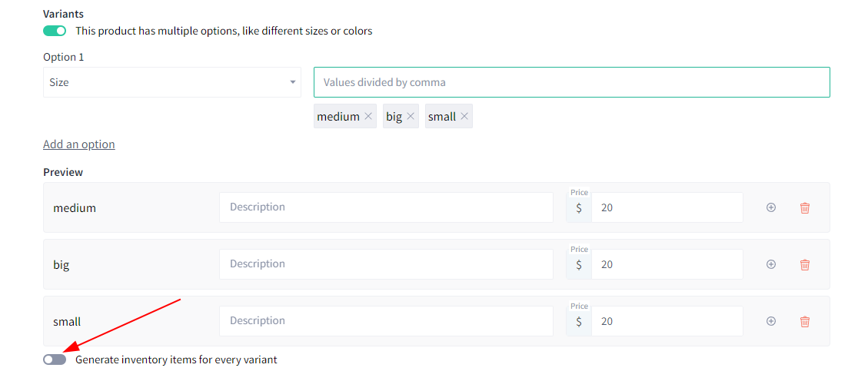Click the big variant Description field
Viewport: 868px width, 381px height.
pyautogui.click(x=387, y=264)
